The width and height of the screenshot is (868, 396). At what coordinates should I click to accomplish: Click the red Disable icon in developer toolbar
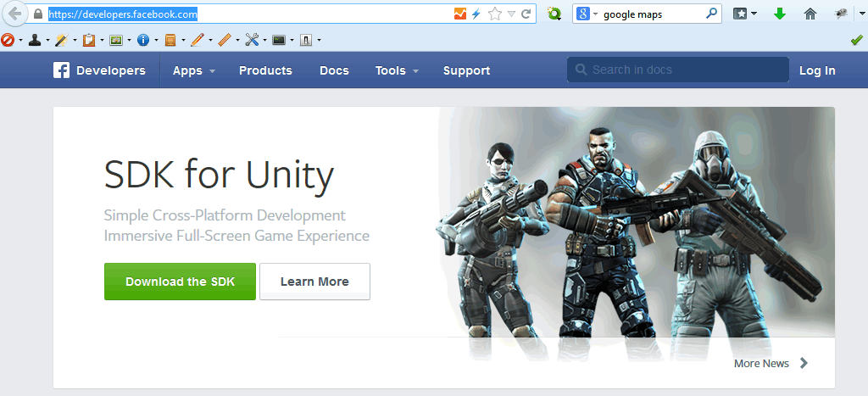tap(8, 40)
